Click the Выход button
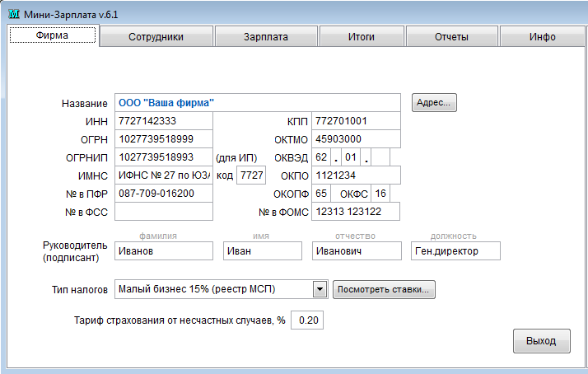 [x=541, y=340]
